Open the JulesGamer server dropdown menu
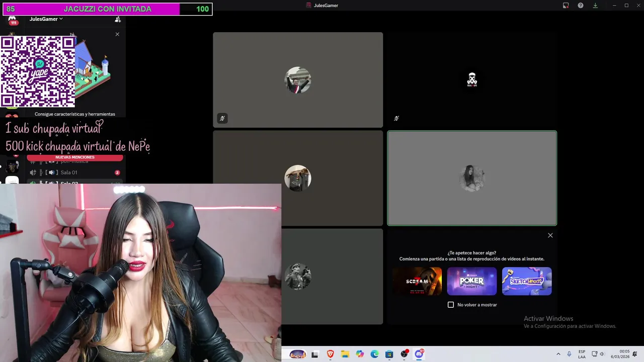The width and height of the screenshot is (644, 362). pyautogui.click(x=46, y=19)
